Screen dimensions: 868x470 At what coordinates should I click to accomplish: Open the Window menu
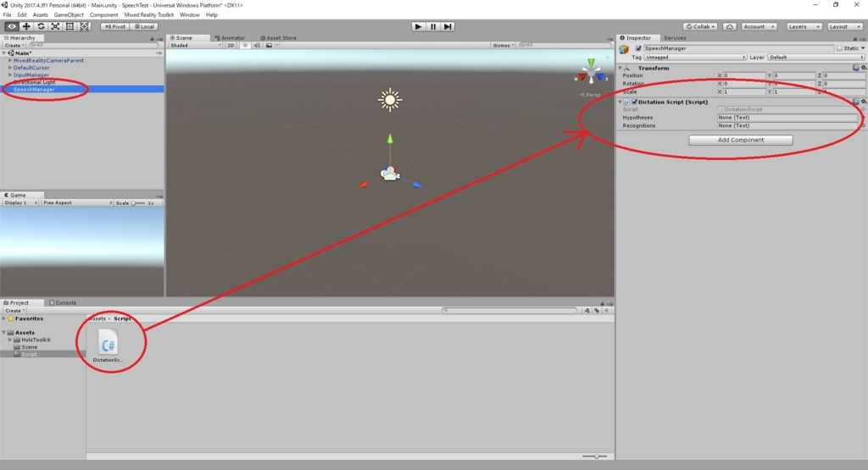pos(189,15)
